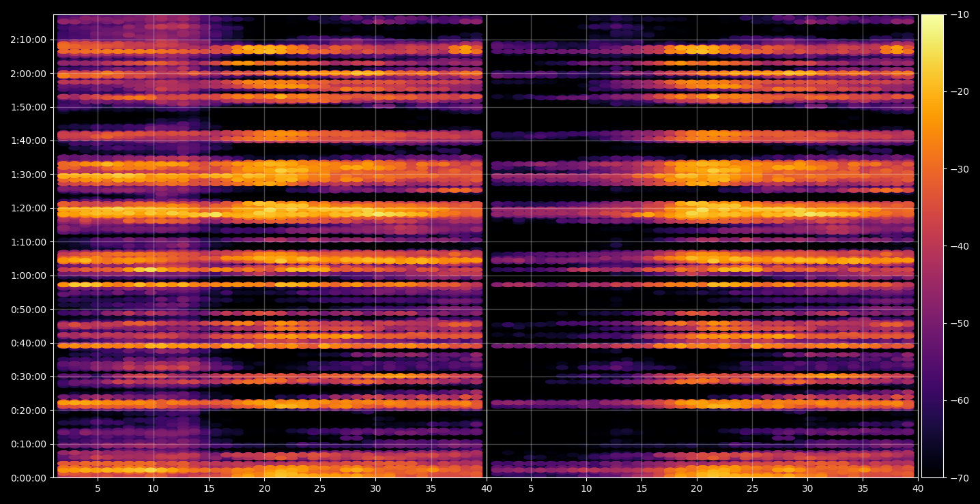Click x-axis label 40 ending the right panel
The height and width of the screenshot is (504, 980).
click(918, 488)
